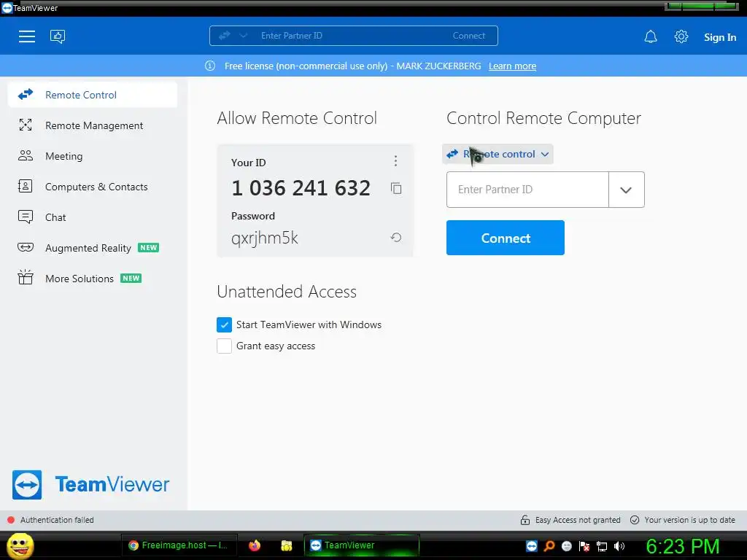Image resolution: width=747 pixels, height=560 pixels.
Task: Click the Action Center flag tray icon
Action: coord(584,546)
